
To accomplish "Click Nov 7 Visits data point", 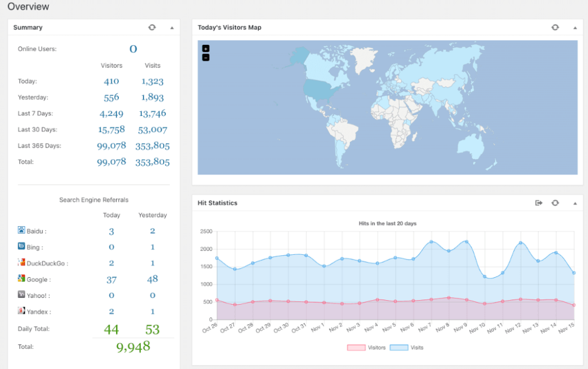I will coord(431,242).
